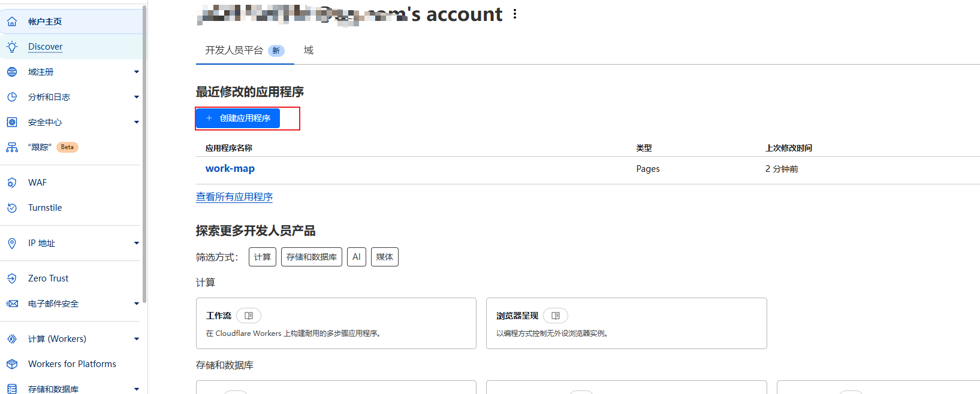Expand the 分析和日志 sidebar section arrow
The height and width of the screenshot is (394, 980).
(x=137, y=97)
